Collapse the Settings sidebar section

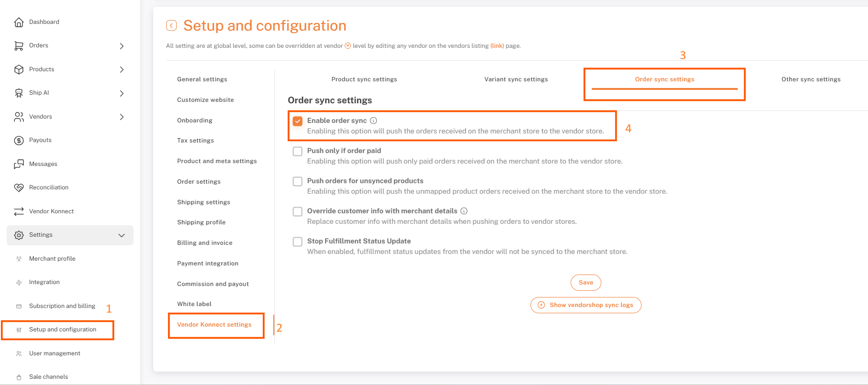coord(122,235)
